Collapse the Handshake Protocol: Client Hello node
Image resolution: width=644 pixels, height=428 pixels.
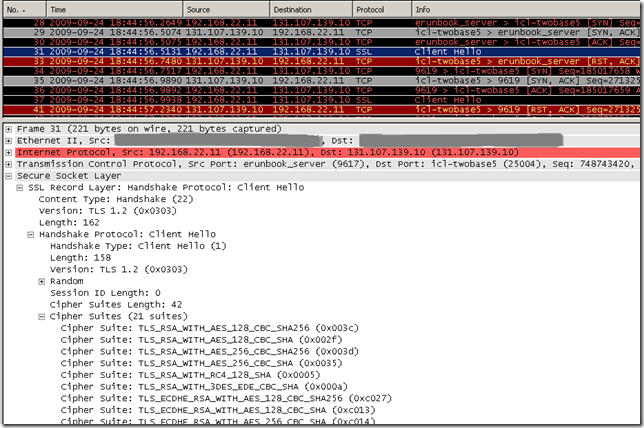(30, 235)
